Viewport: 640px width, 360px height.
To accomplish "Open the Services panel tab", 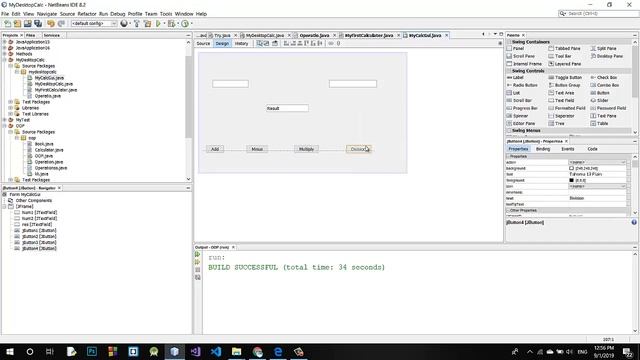I will point(52,36).
